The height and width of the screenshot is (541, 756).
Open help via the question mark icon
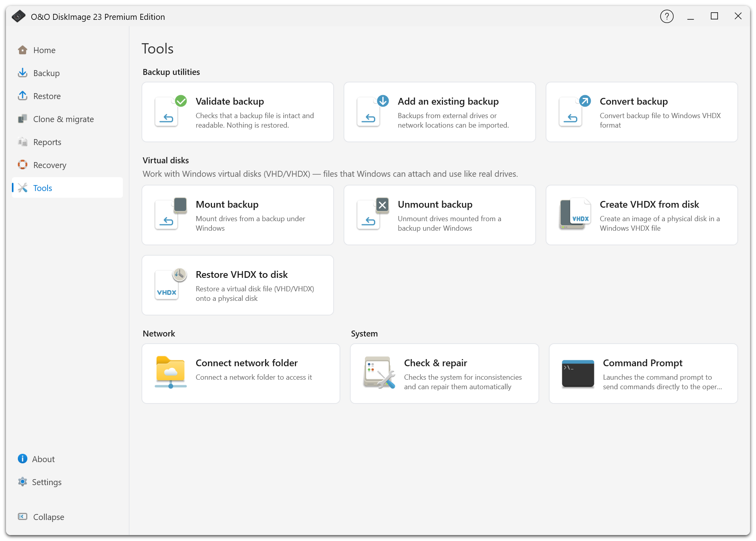[667, 17]
